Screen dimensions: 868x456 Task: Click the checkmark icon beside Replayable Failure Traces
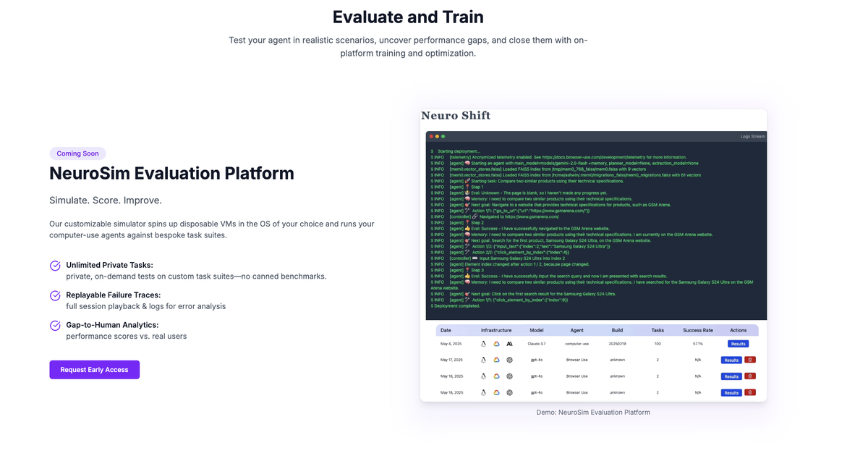(54, 295)
